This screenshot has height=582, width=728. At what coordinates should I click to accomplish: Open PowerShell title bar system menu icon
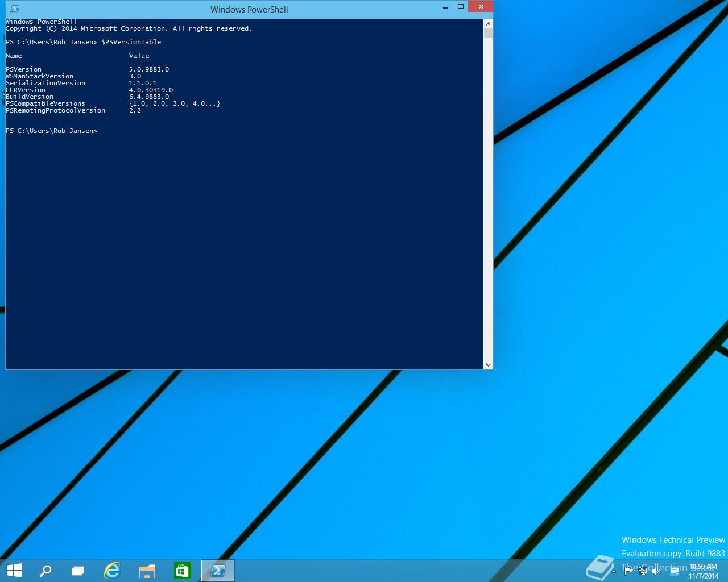[15, 9]
